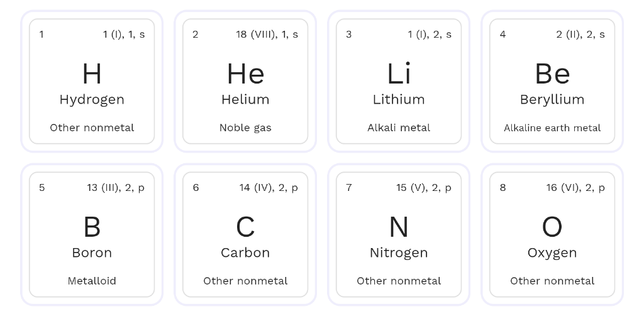644x314 pixels.
Task: Choose the Carbon element card
Action: [x=245, y=234]
